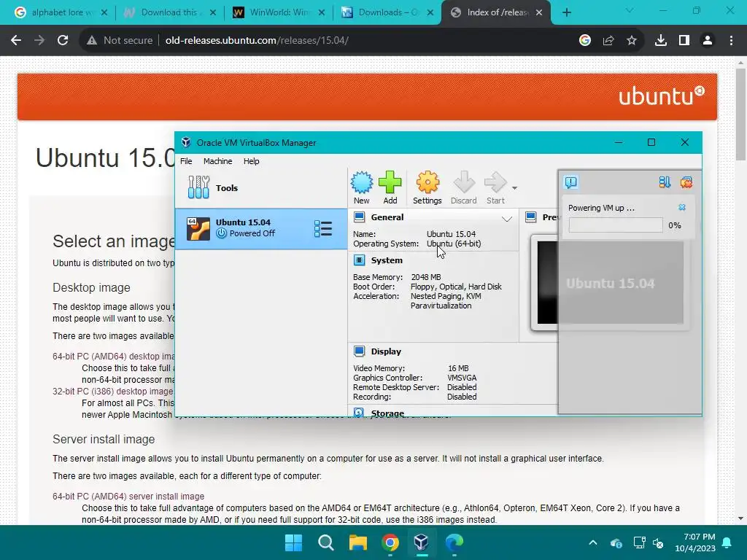
Task: Open the Ubuntu 15.04 machine list menu icon
Action: tap(323, 228)
